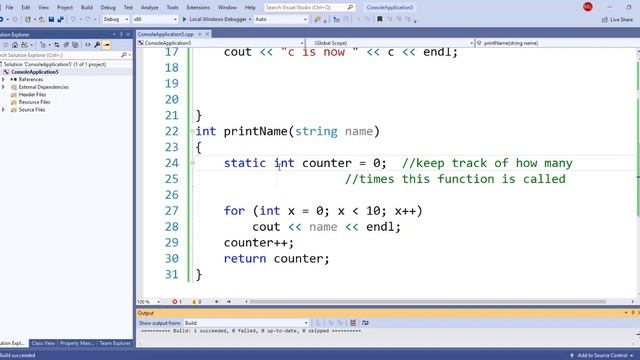
Task: Click the Search Visual Studio box
Action: pos(309,7)
